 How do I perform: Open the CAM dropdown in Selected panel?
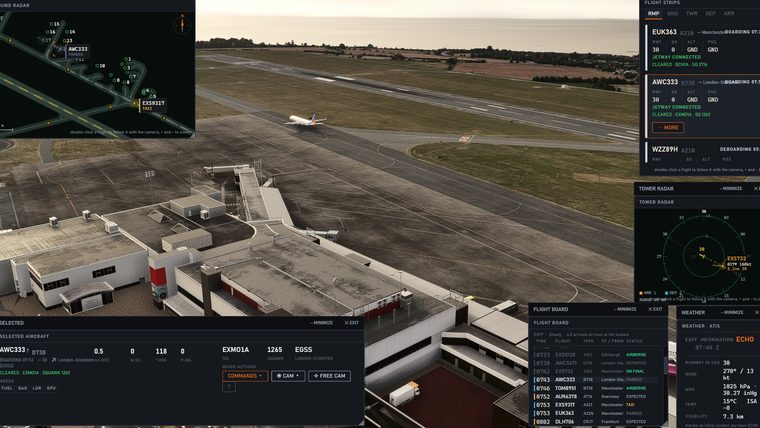click(x=288, y=376)
